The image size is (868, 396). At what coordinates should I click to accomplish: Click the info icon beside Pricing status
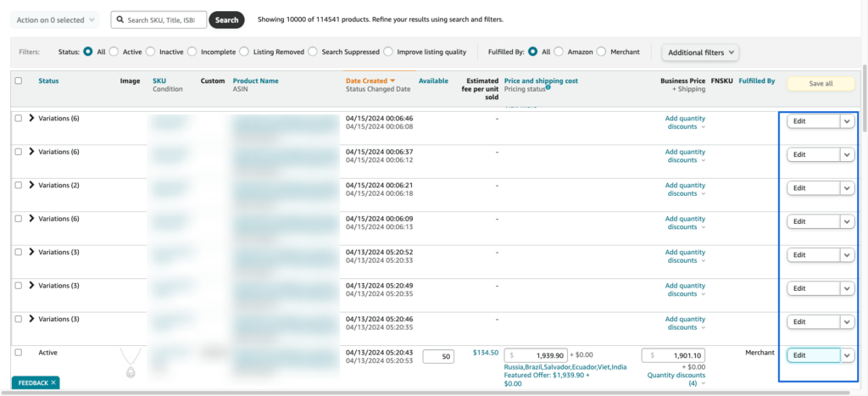[548, 87]
